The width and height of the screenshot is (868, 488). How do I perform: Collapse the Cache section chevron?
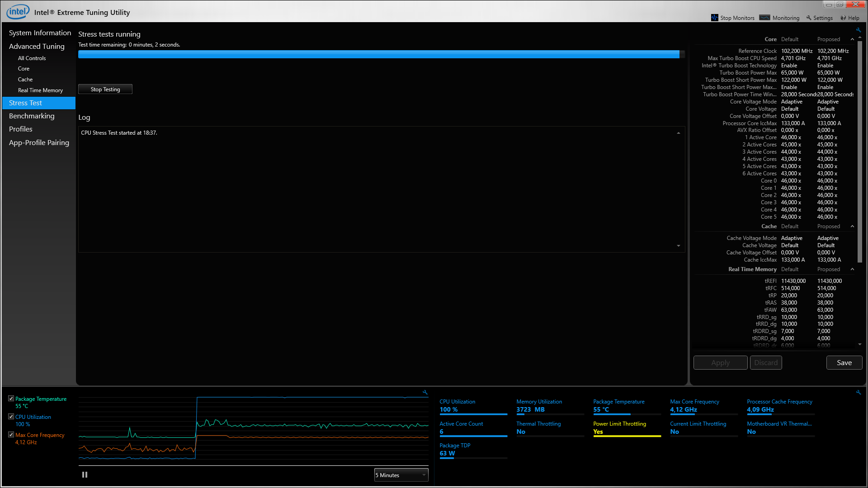[852, 226]
